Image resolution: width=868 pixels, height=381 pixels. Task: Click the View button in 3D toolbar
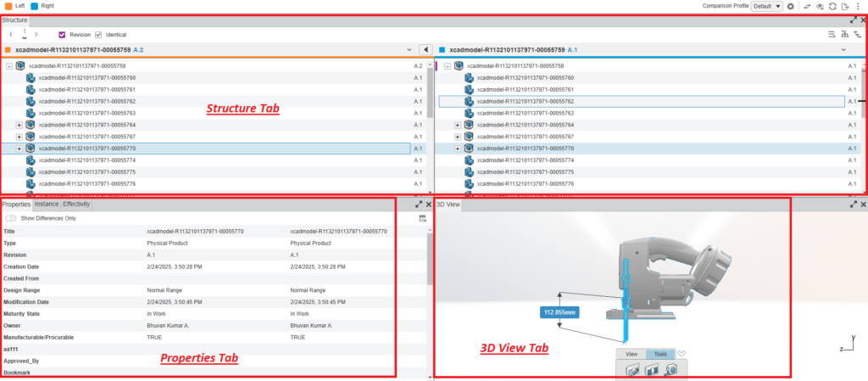click(632, 354)
